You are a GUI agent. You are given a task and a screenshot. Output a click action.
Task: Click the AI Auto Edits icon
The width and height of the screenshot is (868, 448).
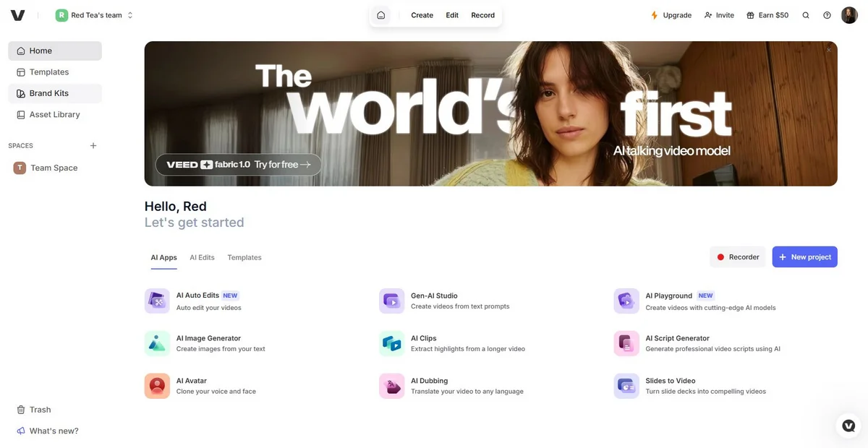[157, 301]
